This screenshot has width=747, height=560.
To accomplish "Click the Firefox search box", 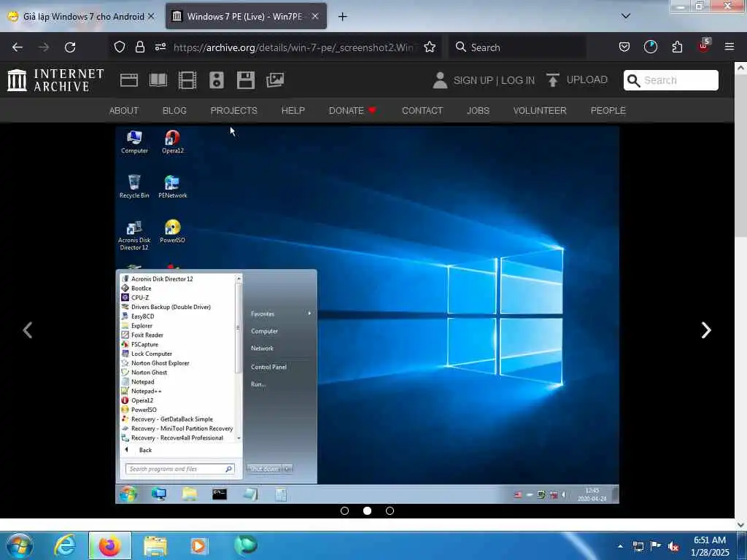I will click(519, 47).
